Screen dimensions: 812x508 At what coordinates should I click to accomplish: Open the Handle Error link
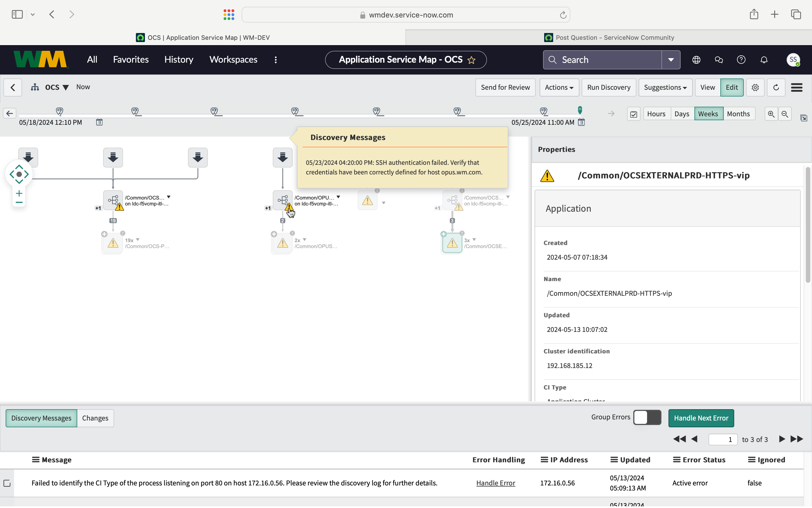(496, 483)
